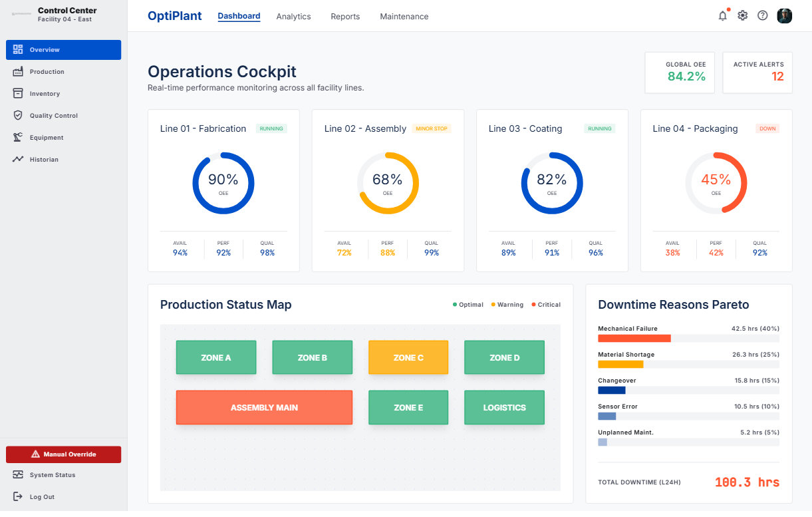Screen dimensions: 812x517
Task: Click the green Optimal legend dot
Action: 455,305
